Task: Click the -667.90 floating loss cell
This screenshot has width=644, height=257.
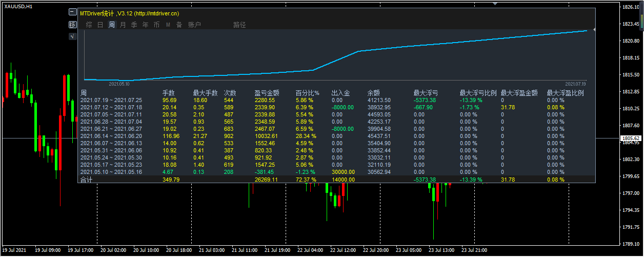Action: pyautogui.click(x=424, y=107)
